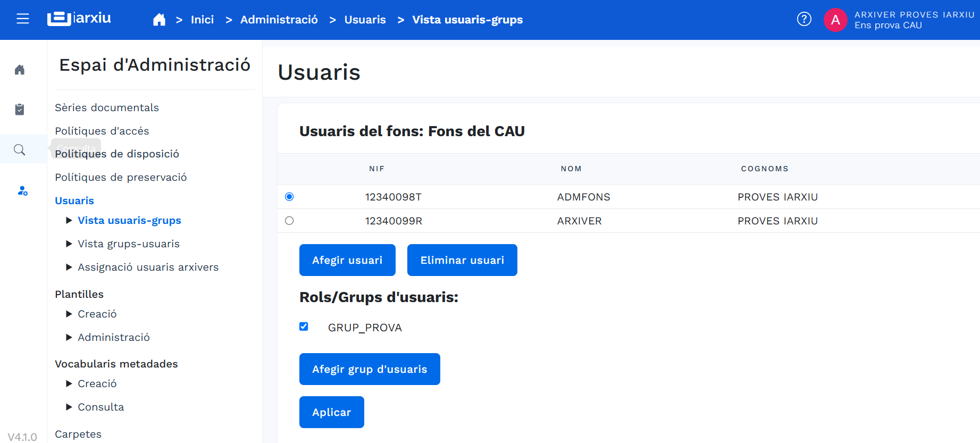Select user 12340098T radio button

[x=289, y=197]
